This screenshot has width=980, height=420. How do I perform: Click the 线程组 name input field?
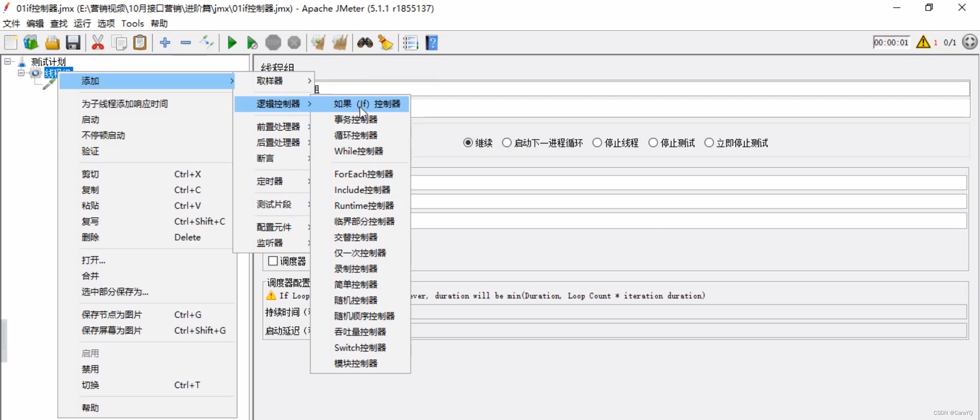coord(642,88)
